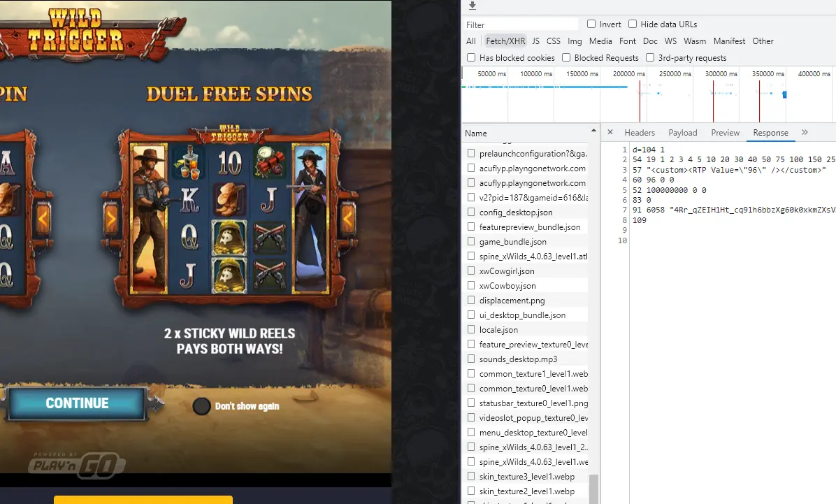Select the xwCowboy.json request
836x504 pixels.
click(507, 285)
